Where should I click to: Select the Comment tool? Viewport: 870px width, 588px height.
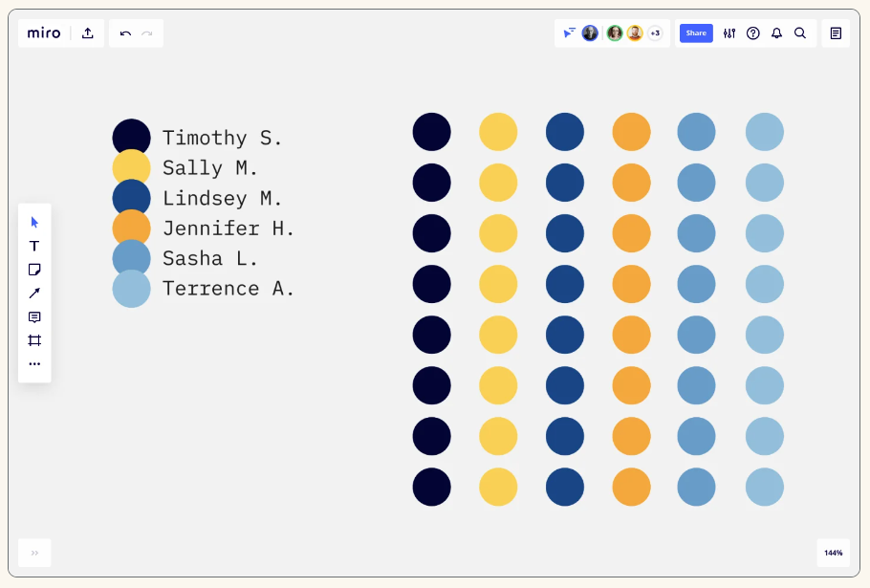pyautogui.click(x=34, y=316)
